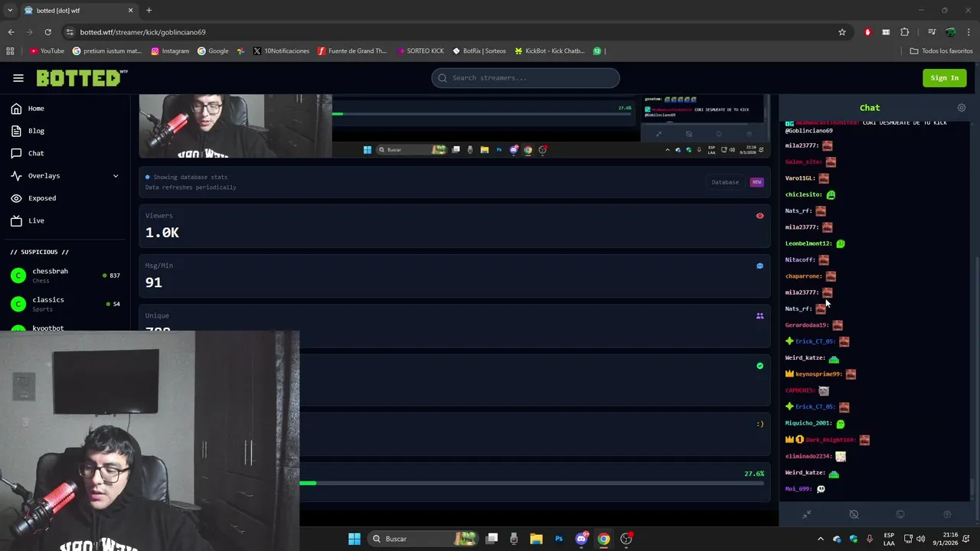
Task: Open the YouTube bookmark
Action: [x=47, y=51]
